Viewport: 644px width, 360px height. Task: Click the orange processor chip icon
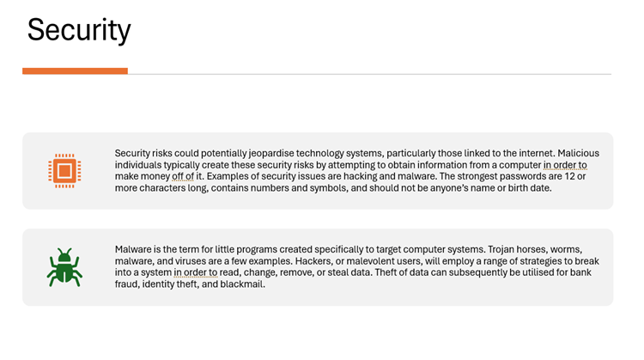click(x=64, y=171)
